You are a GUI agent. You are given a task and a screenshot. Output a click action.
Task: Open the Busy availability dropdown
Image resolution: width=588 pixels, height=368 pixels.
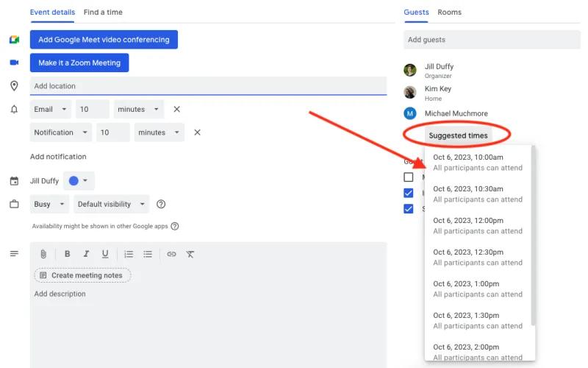coord(51,205)
